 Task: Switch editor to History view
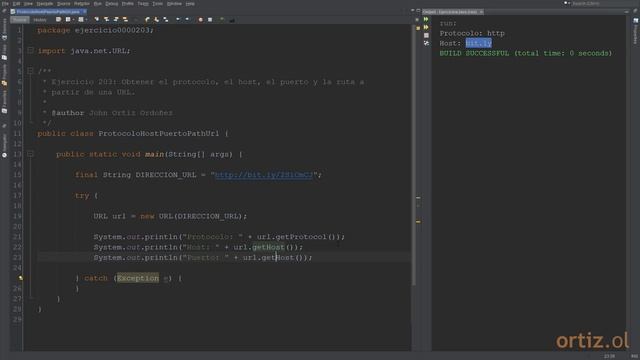pos(40,20)
